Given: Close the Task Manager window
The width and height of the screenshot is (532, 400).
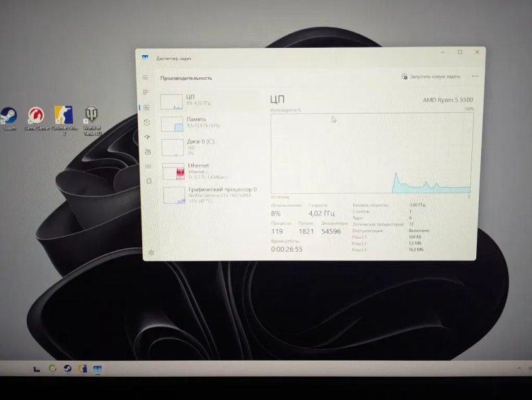Looking at the screenshot, I should click(x=477, y=52).
